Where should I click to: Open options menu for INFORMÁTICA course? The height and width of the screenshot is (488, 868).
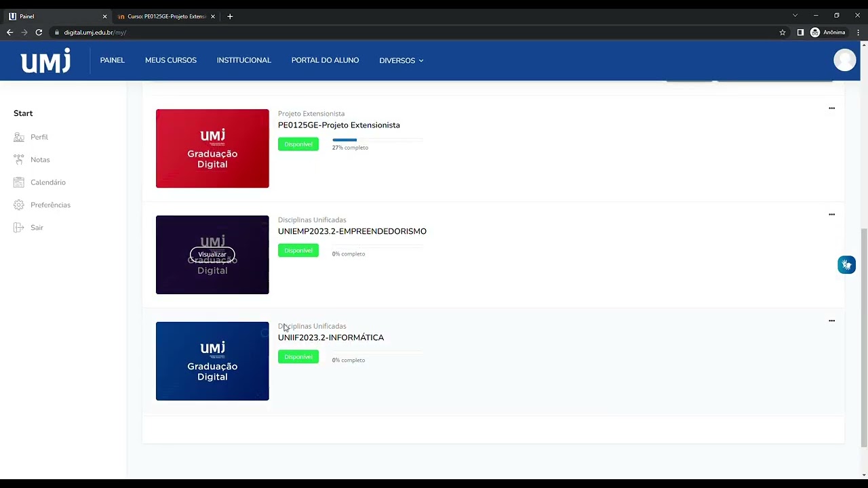pyautogui.click(x=831, y=321)
